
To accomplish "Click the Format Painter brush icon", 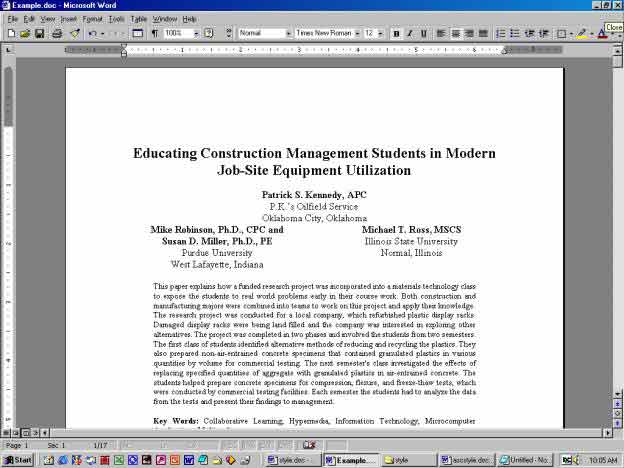I will 75,33.
